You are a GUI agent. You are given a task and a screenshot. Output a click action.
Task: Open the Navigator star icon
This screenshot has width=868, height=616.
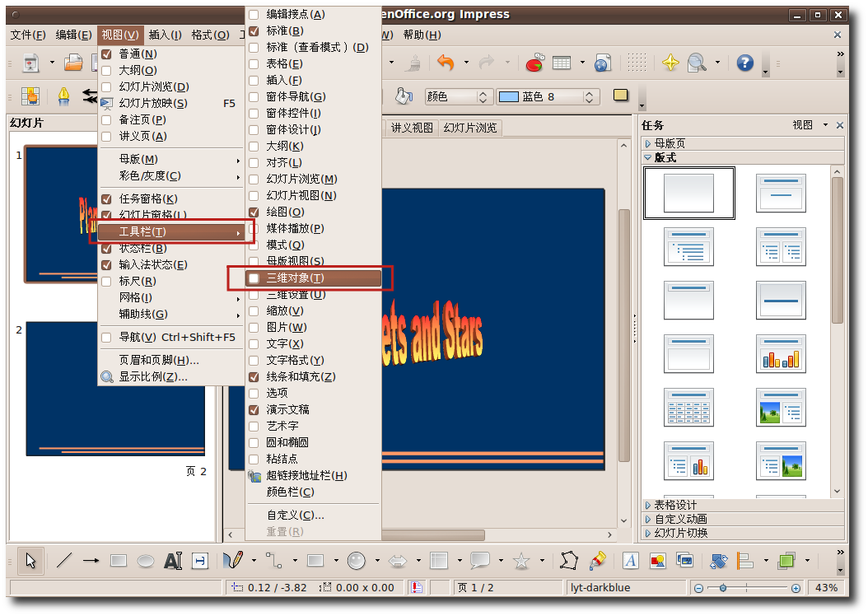pos(670,63)
